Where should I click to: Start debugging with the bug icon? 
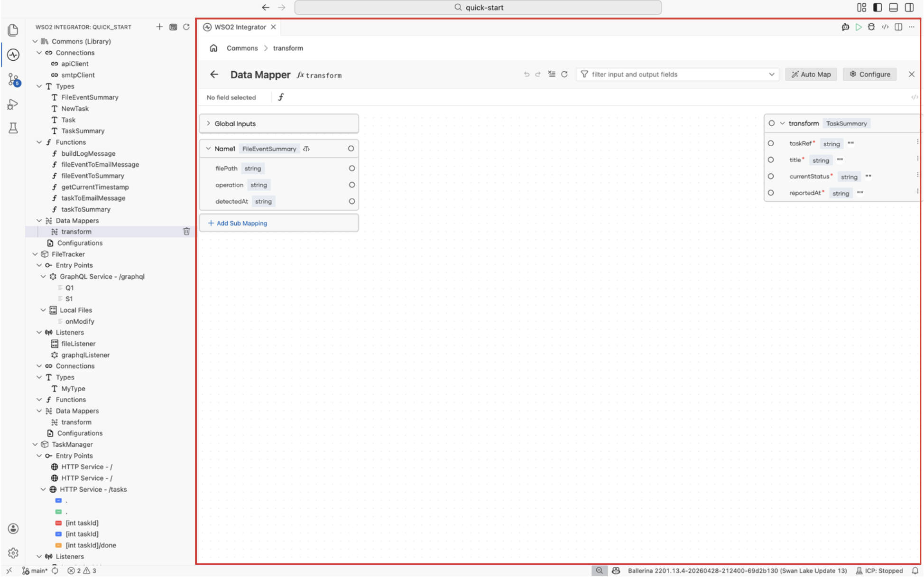[871, 27]
